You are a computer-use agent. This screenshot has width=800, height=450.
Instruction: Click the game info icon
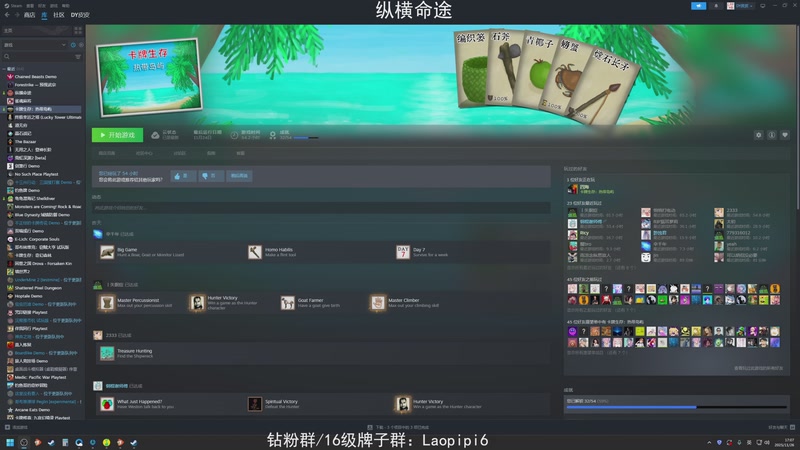tap(772, 135)
